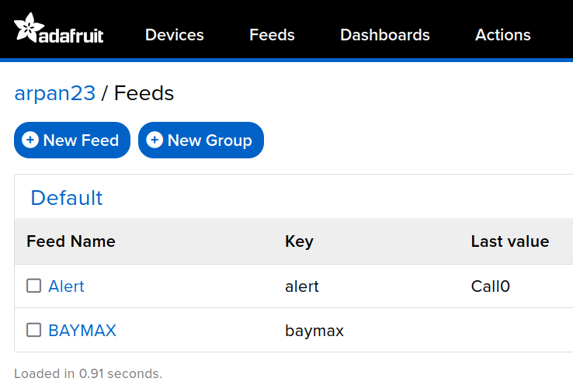Click the plus icon on New Group

(155, 140)
